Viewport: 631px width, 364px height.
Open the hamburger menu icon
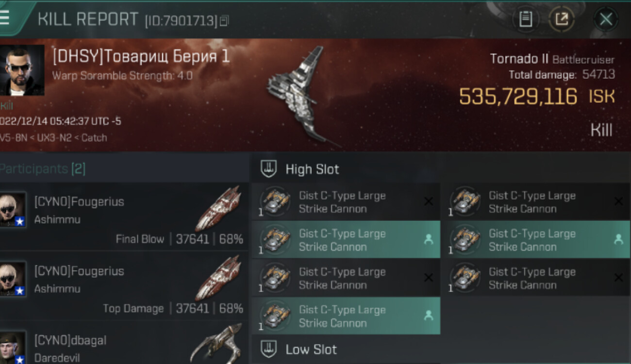[x=4, y=17]
